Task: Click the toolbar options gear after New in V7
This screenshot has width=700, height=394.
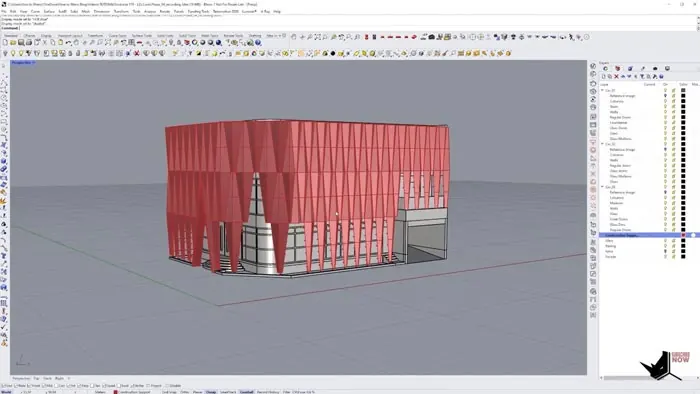Action: pyautogui.click(x=283, y=35)
